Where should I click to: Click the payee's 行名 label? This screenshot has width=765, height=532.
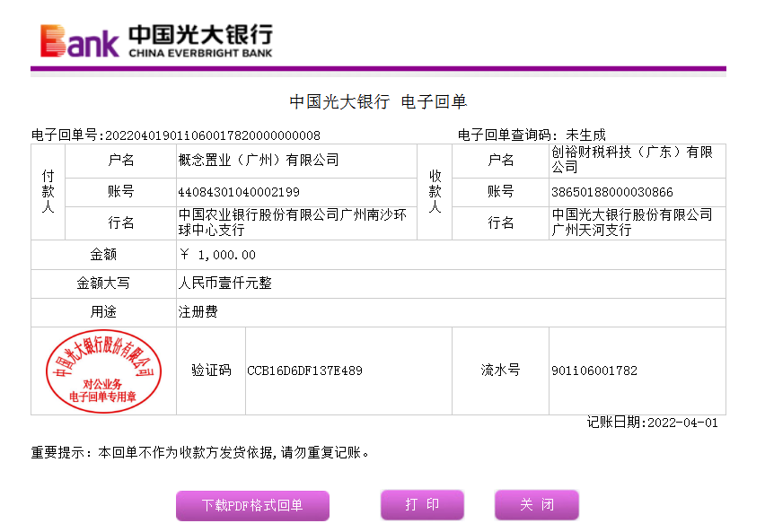pos(500,222)
